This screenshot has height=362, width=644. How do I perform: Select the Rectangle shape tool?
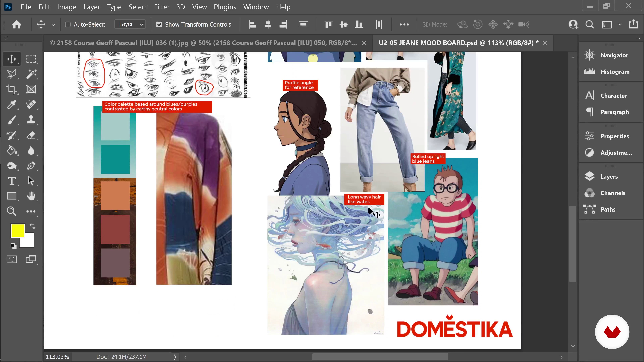(12, 196)
